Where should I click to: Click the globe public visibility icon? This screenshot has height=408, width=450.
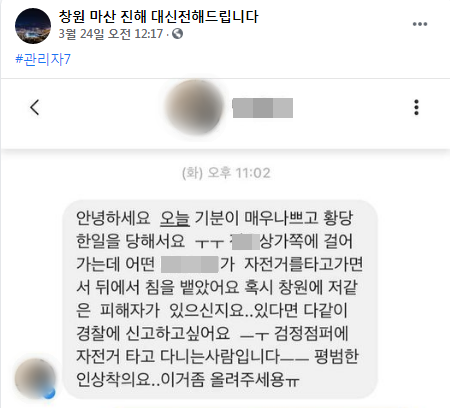pos(177,34)
